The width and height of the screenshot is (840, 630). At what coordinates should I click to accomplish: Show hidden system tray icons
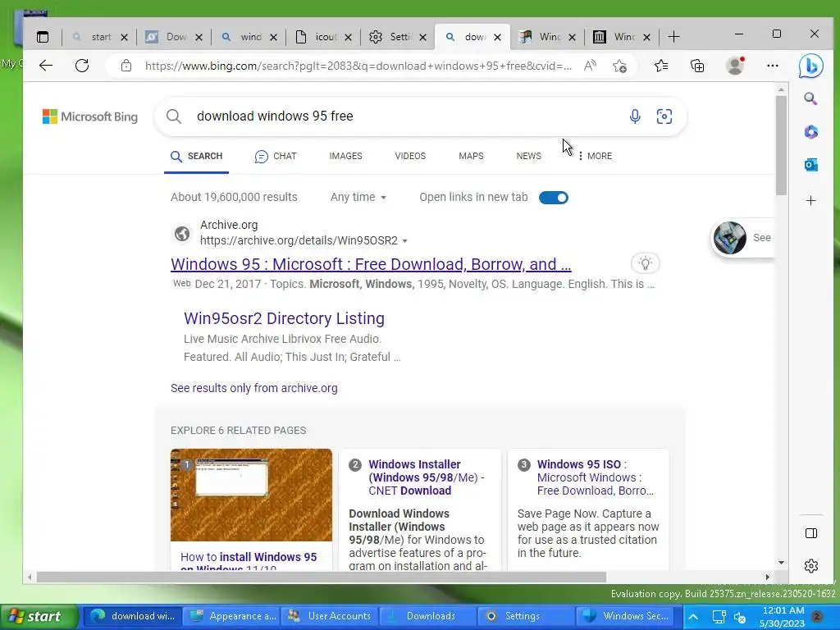pyautogui.click(x=692, y=617)
